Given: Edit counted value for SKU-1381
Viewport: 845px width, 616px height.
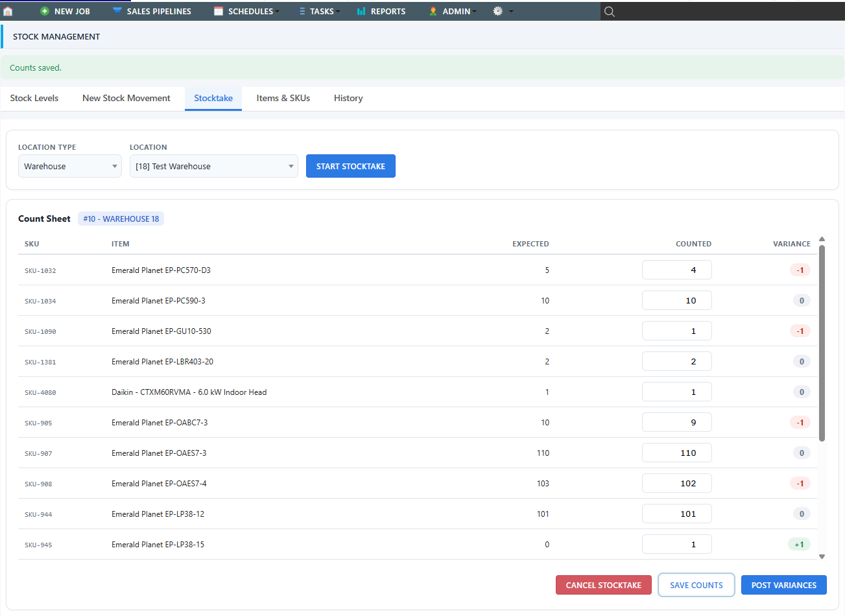Looking at the screenshot, I should (677, 361).
